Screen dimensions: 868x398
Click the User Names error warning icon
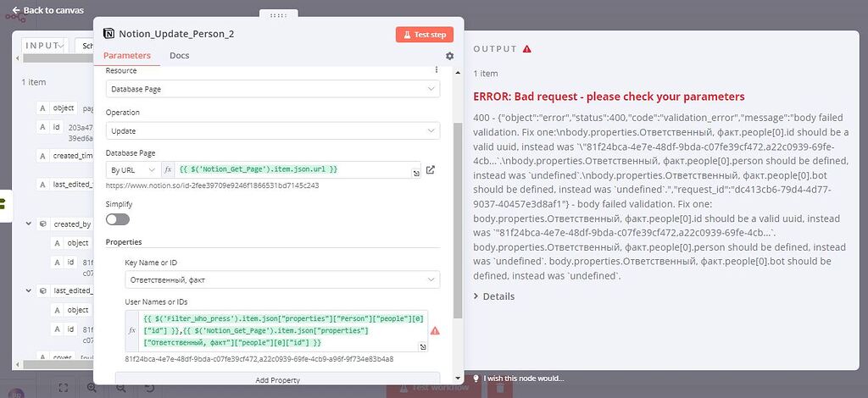tap(435, 331)
